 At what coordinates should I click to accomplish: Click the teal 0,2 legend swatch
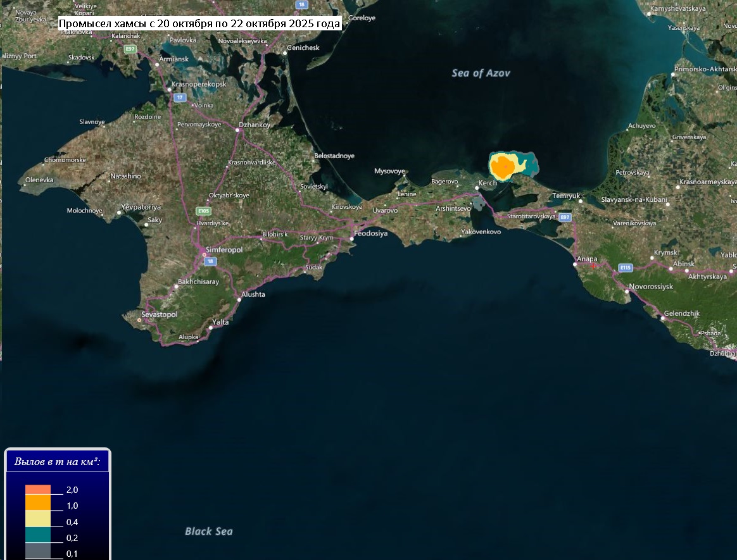[x=37, y=535]
